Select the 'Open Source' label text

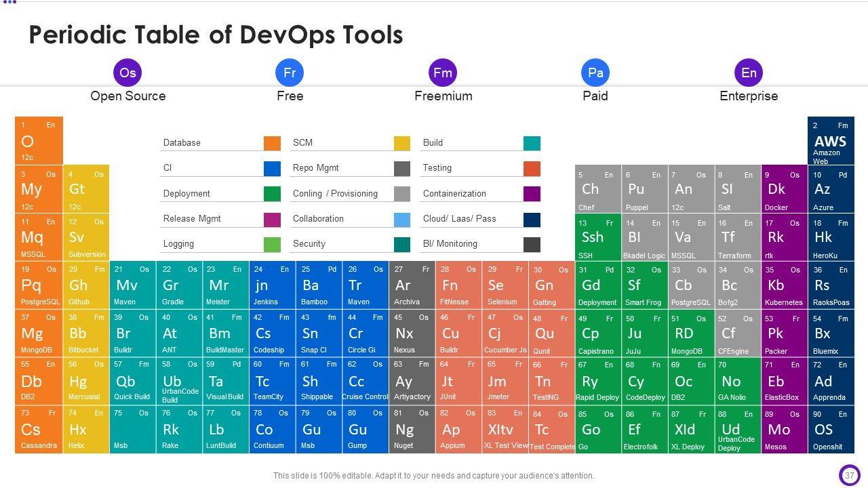point(127,96)
